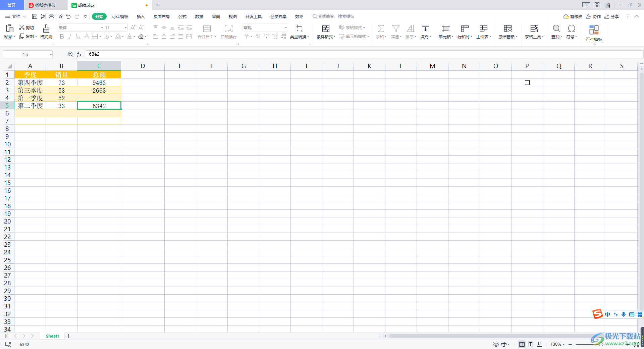Screen dimensions: 644x349
Task: Click the 有修改 sync status button
Action: pyautogui.click(x=573, y=16)
